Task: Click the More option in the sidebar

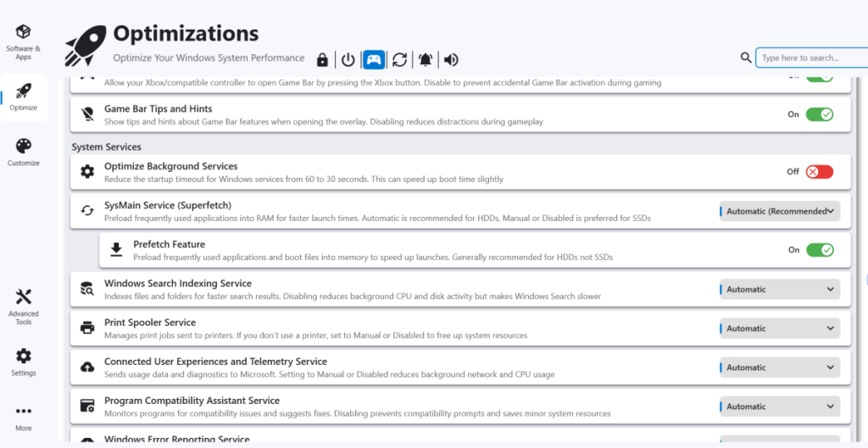Action: click(24, 418)
